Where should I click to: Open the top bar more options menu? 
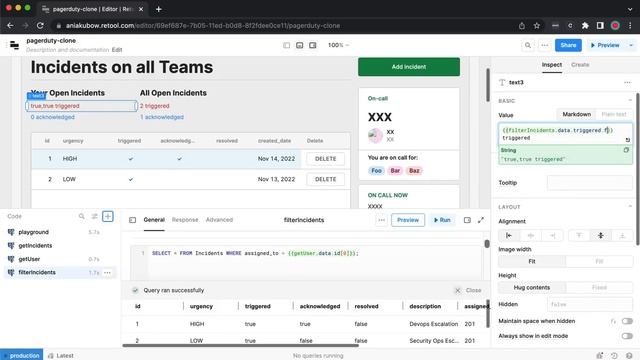point(544,45)
